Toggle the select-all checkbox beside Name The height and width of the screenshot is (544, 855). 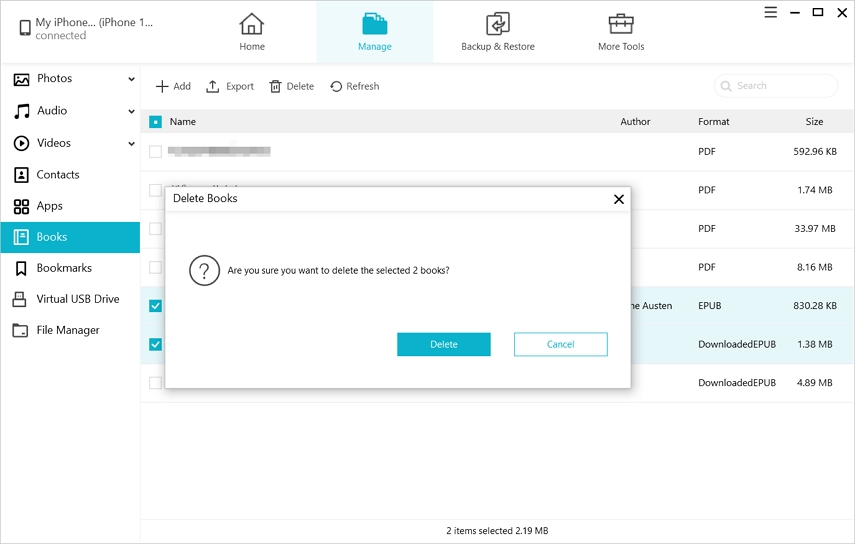[x=155, y=122]
